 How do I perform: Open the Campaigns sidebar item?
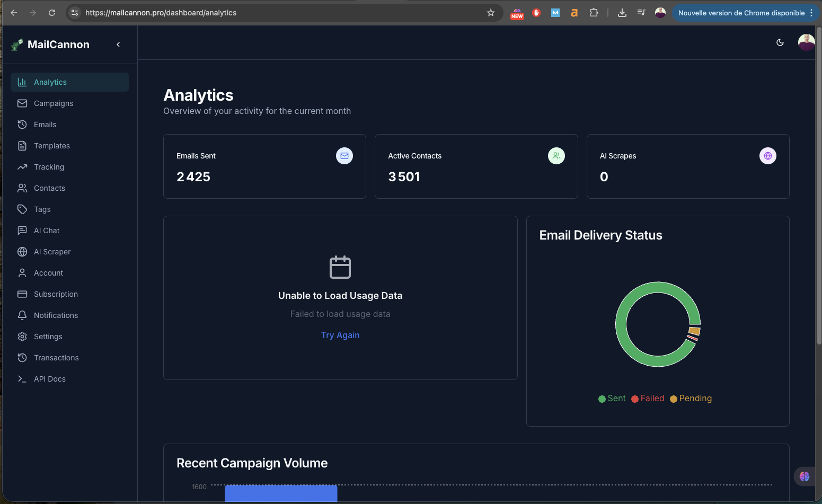pyautogui.click(x=69, y=103)
